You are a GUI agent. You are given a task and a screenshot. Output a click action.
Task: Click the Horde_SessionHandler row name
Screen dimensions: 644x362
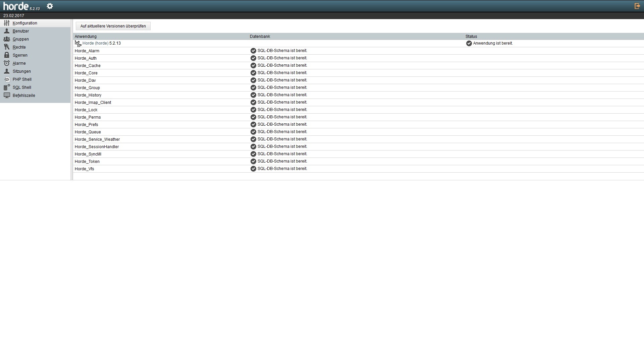tap(97, 147)
